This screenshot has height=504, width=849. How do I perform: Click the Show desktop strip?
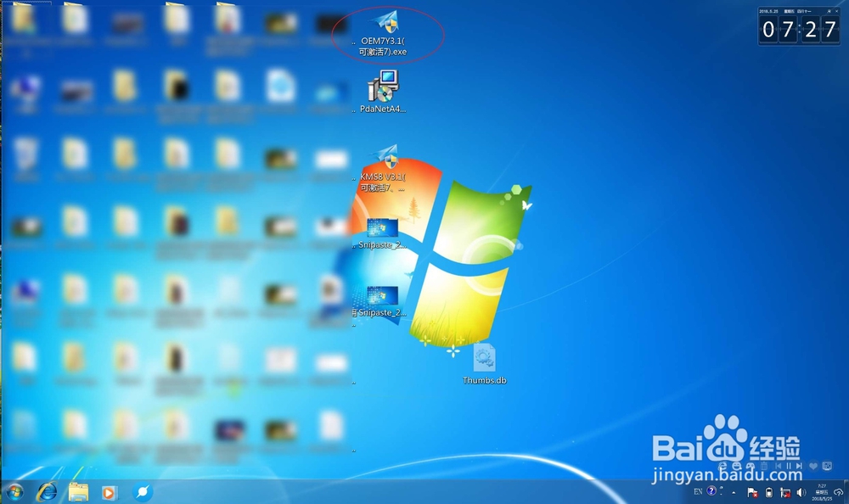[x=846, y=491]
